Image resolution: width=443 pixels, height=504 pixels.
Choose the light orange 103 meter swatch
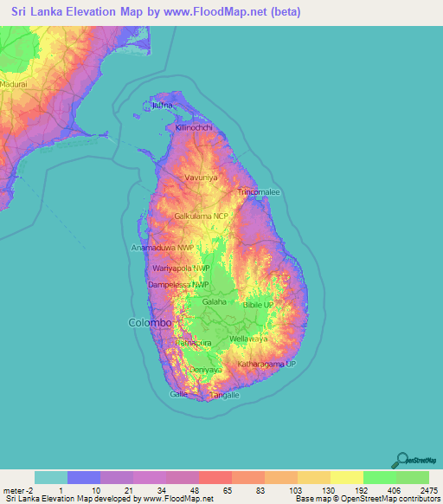coord(314,478)
